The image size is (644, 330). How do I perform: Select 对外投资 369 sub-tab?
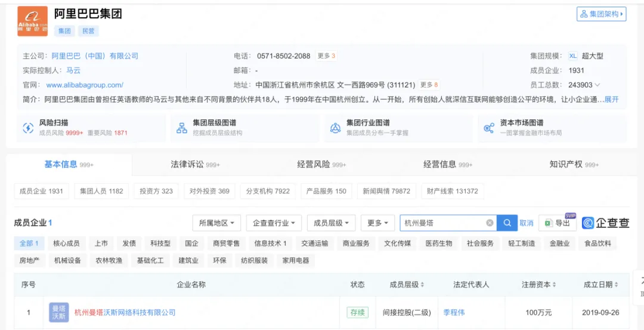coord(209,191)
